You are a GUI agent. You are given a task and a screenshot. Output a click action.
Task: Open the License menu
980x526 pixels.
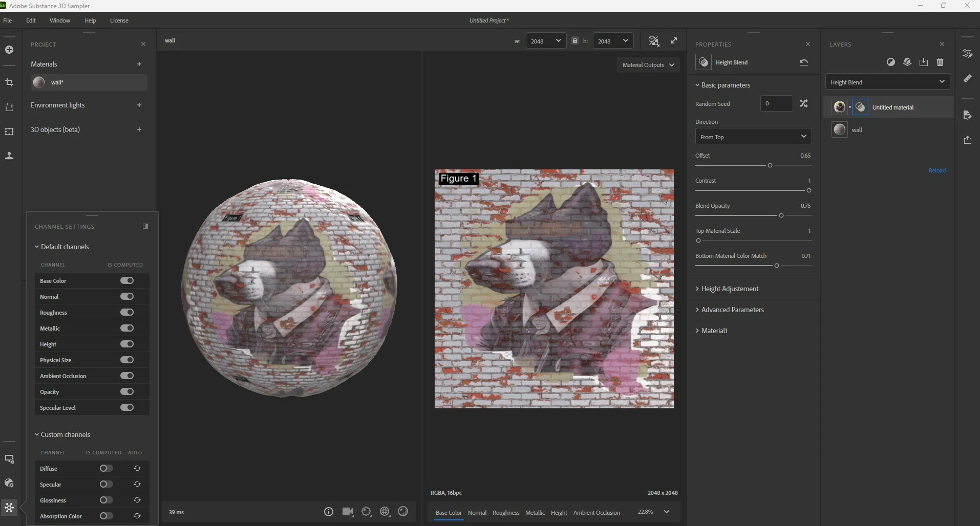119,20
